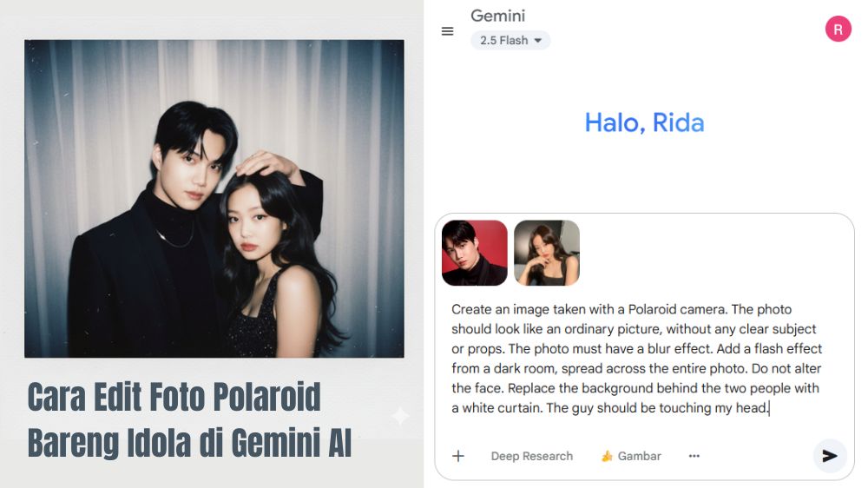Click the send message arrow icon
Image resolution: width=868 pixels, height=488 pixels.
click(829, 456)
